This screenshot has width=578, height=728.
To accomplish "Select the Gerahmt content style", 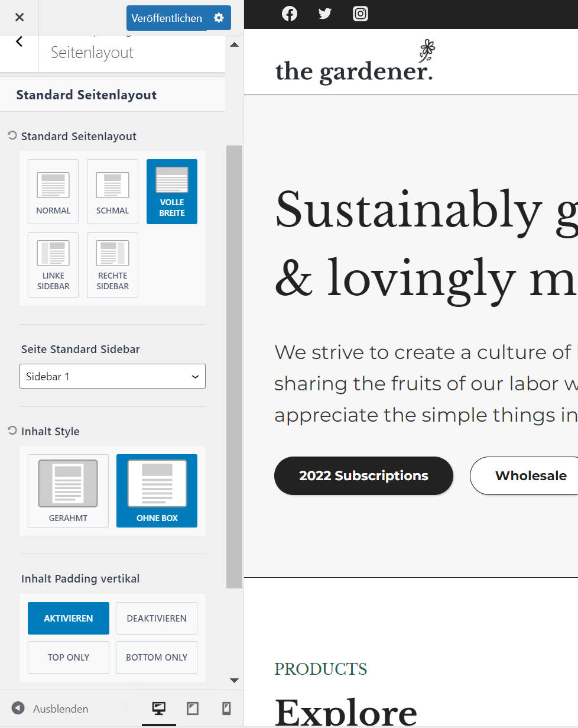I will 68,491.
